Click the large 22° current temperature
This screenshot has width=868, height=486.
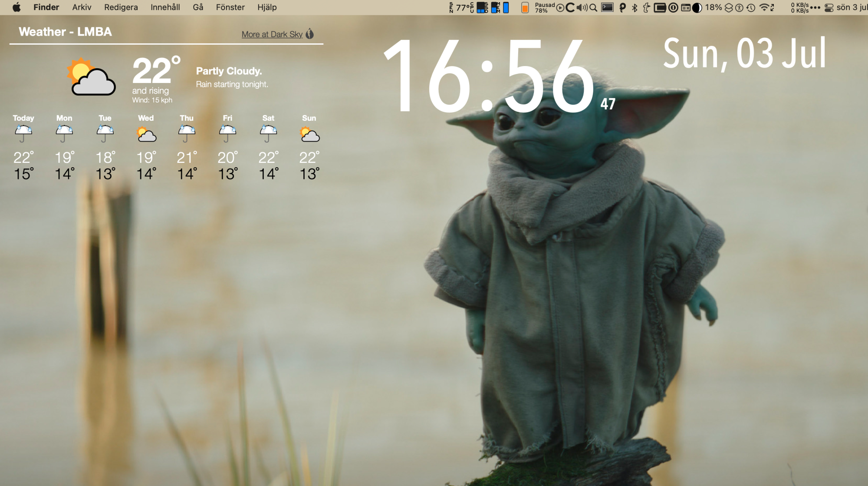(156, 70)
